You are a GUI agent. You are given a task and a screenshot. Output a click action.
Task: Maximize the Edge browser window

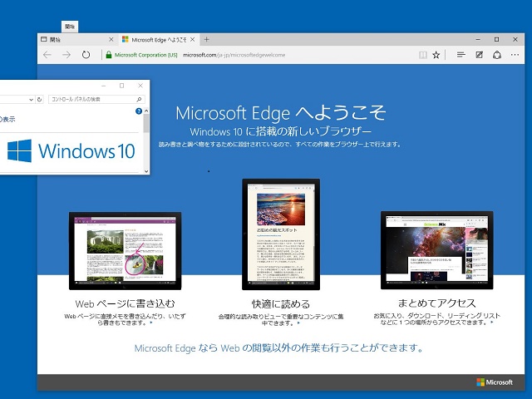click(x=497, y=39)
